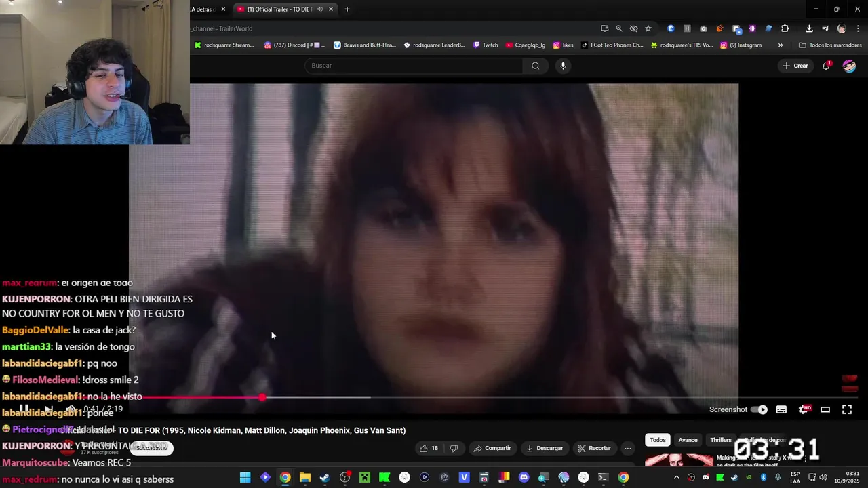This screenshot has height=488, width=868.
Task: Open Chrome downloads panel
Action: (809, 28)
